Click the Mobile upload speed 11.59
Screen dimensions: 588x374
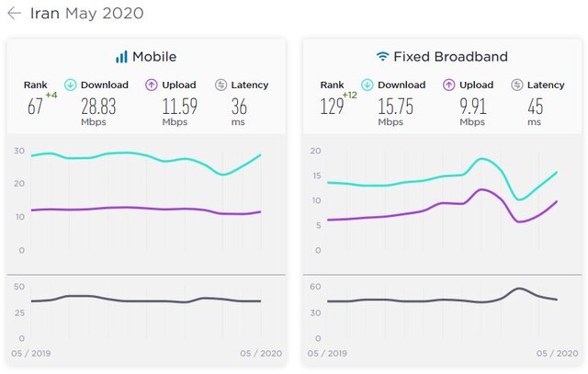click(178, 106)
